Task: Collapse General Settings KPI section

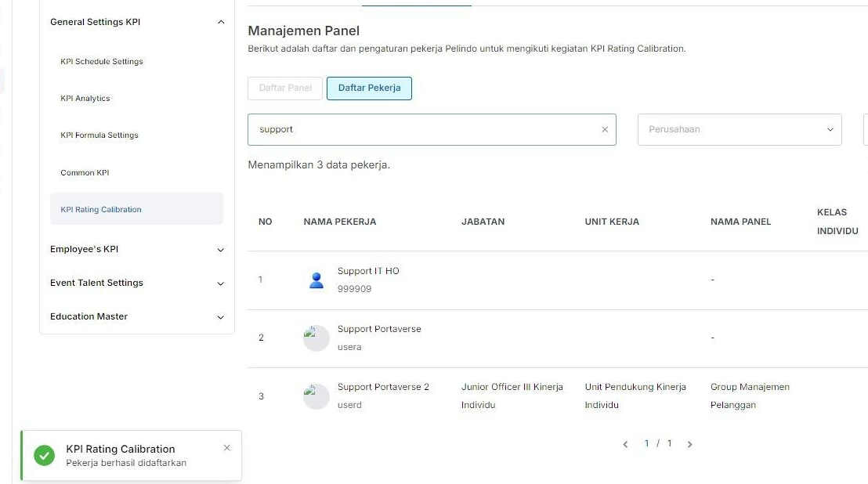Action: [x=220, y=23]
